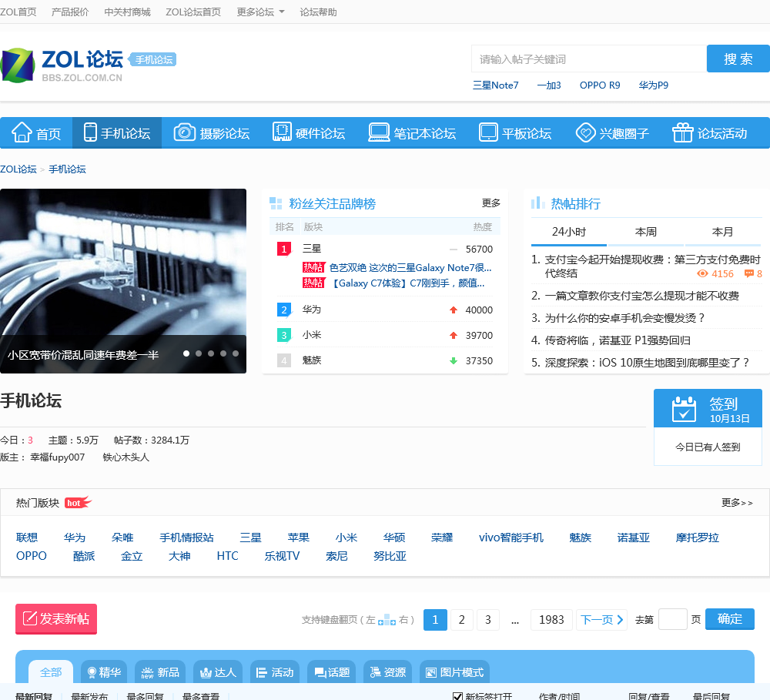Open the Galaxy C7体验 hot post
The width and height of the screenshot is (770, 700).
[407, 283]
